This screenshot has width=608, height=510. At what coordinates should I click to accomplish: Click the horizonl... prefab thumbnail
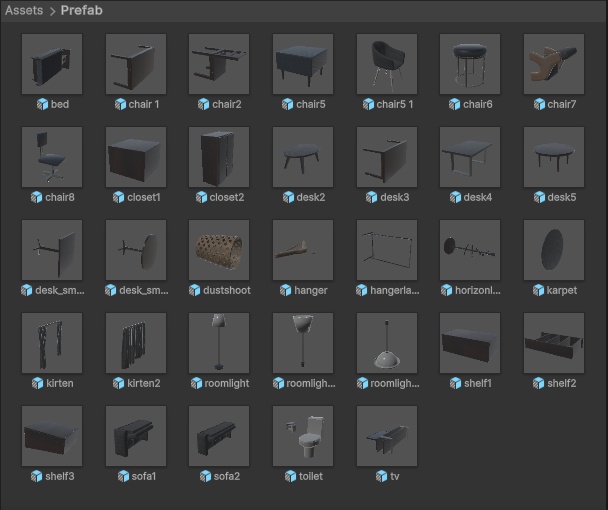[x=470, y=250]
